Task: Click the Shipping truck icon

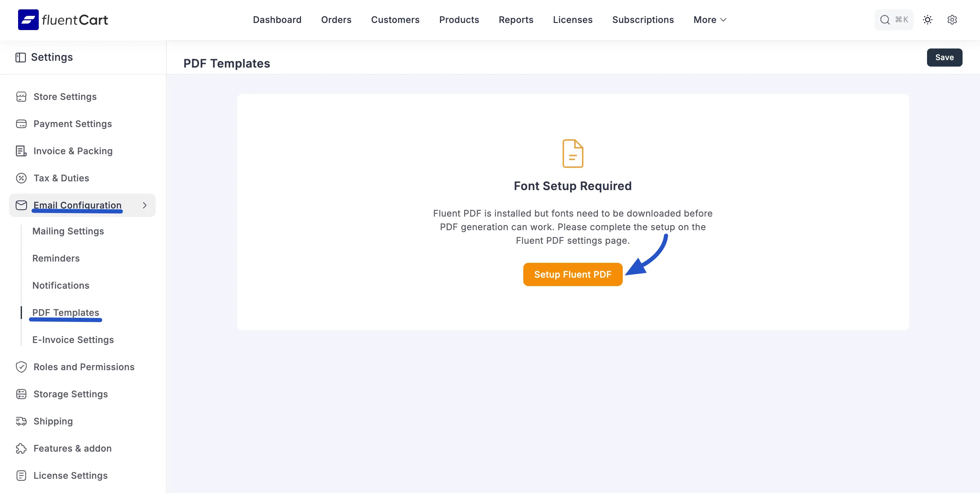Action: [21, 421]
